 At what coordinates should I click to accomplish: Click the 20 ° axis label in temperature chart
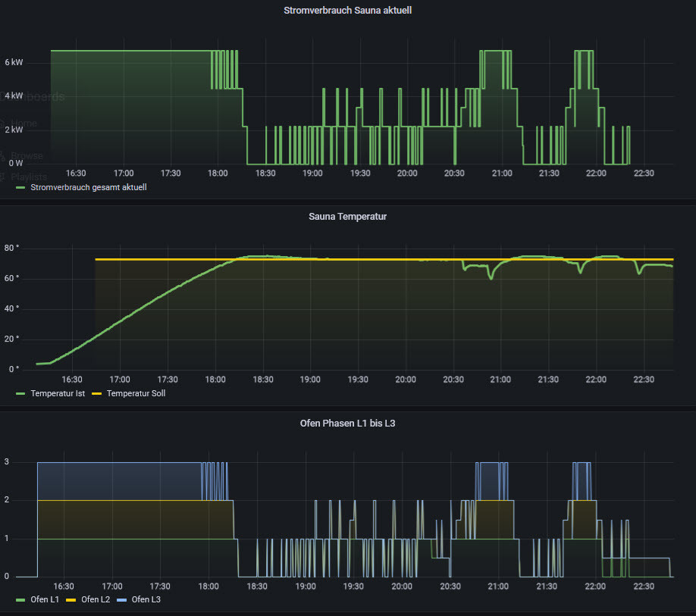pos(11,339)
